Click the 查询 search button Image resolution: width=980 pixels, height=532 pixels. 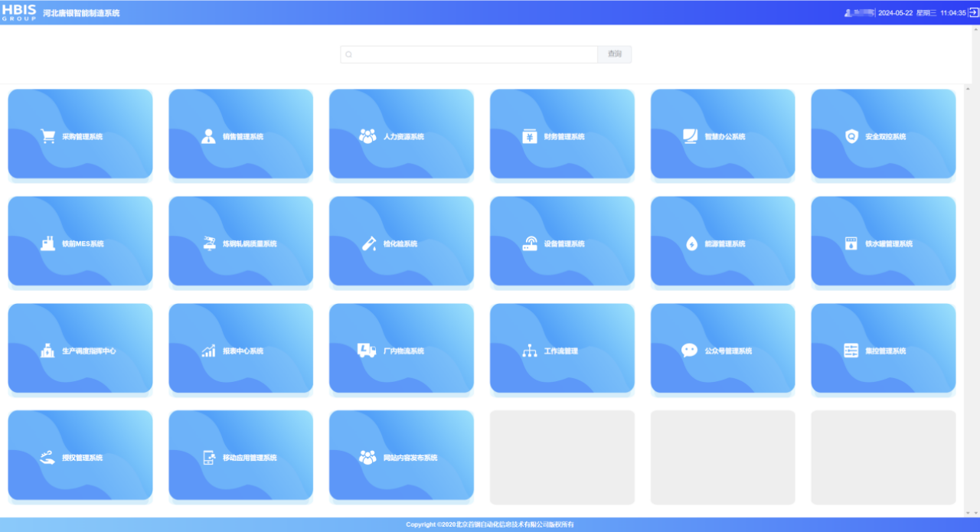[x=614, y=54]
